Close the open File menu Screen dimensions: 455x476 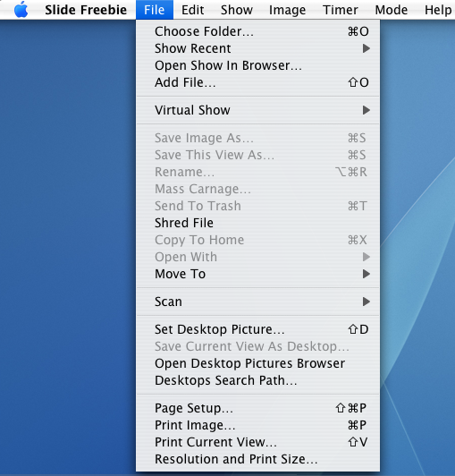[x=155, y=10]
